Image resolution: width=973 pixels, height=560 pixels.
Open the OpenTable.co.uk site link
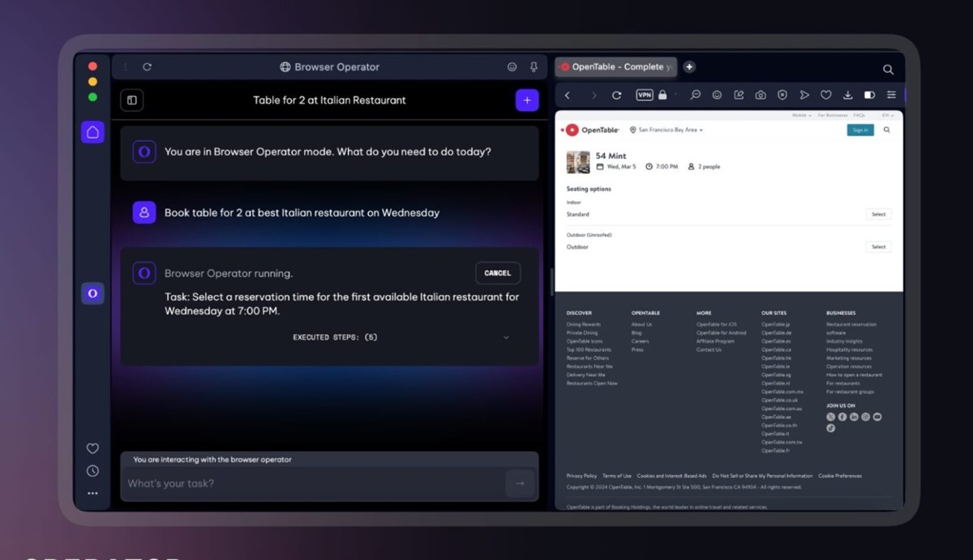click(780, 400)
